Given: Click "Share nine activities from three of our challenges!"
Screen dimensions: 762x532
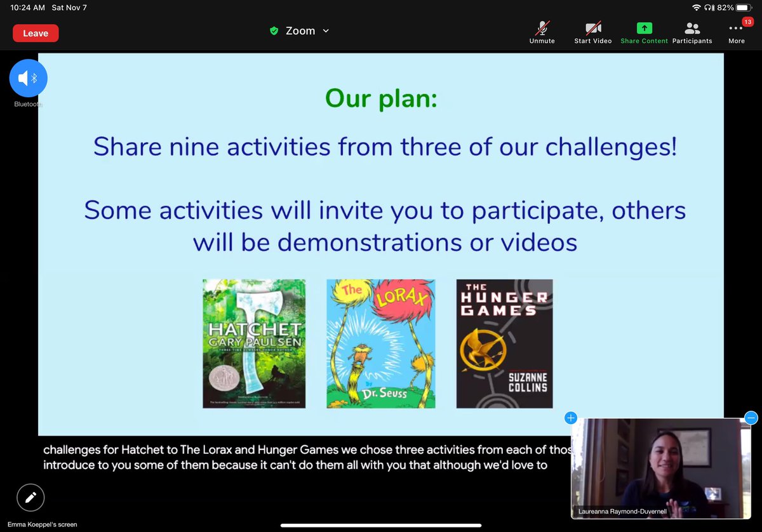Looking at the screenshot, I should point(385,147).
